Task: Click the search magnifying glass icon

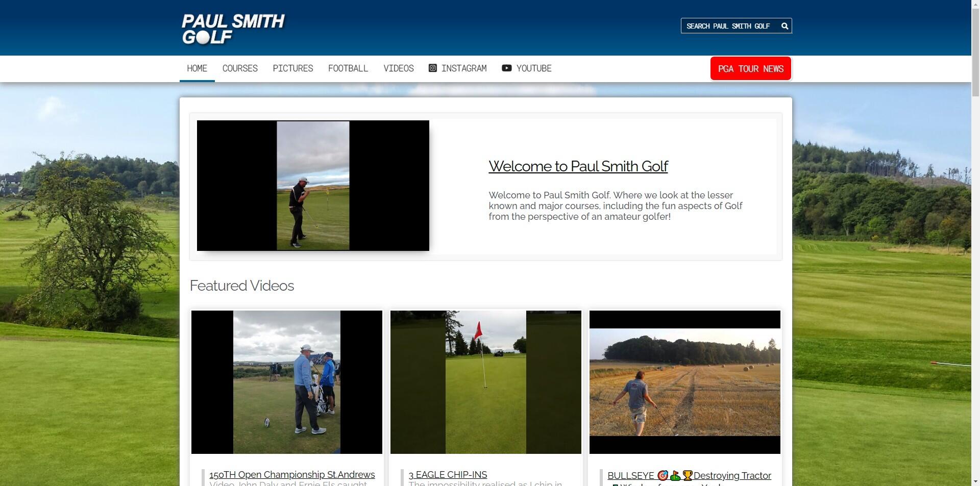Action: (785, 26)
